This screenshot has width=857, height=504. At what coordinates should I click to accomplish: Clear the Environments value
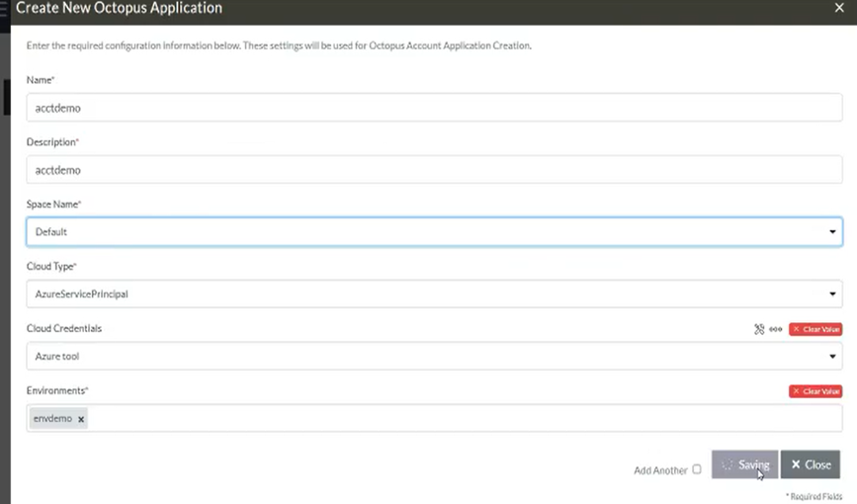[x=815, y=391]
